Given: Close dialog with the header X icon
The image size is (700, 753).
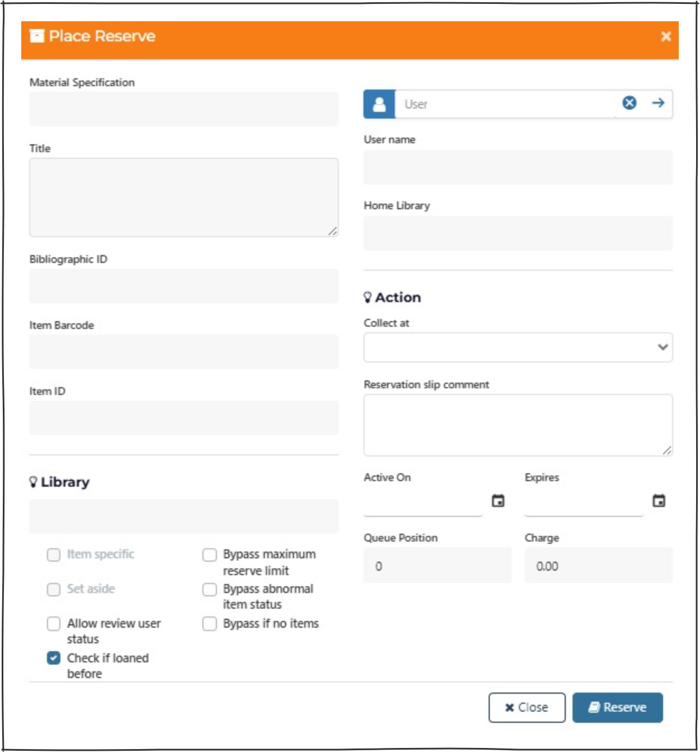Looking at the screenshot, I should pos(665,36).
